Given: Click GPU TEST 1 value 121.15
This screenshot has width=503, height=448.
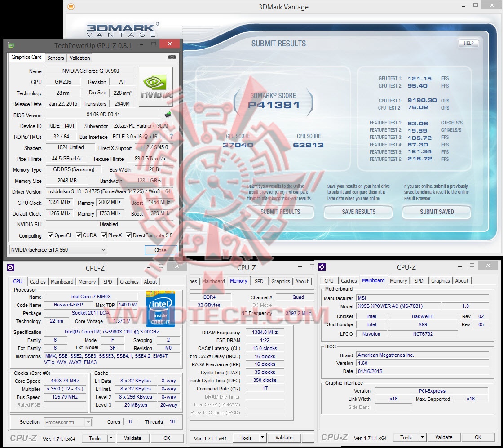Looking at the screenshot, I should 419,78.
